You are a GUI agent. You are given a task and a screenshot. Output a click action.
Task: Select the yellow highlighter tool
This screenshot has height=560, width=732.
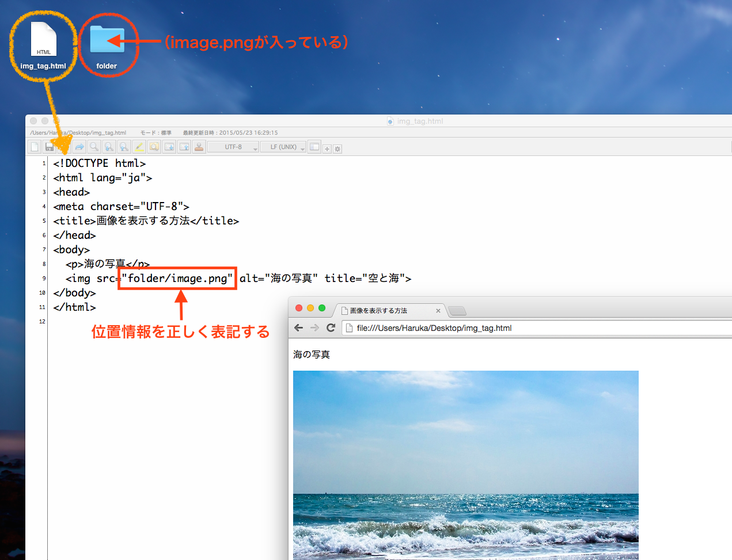139,147
